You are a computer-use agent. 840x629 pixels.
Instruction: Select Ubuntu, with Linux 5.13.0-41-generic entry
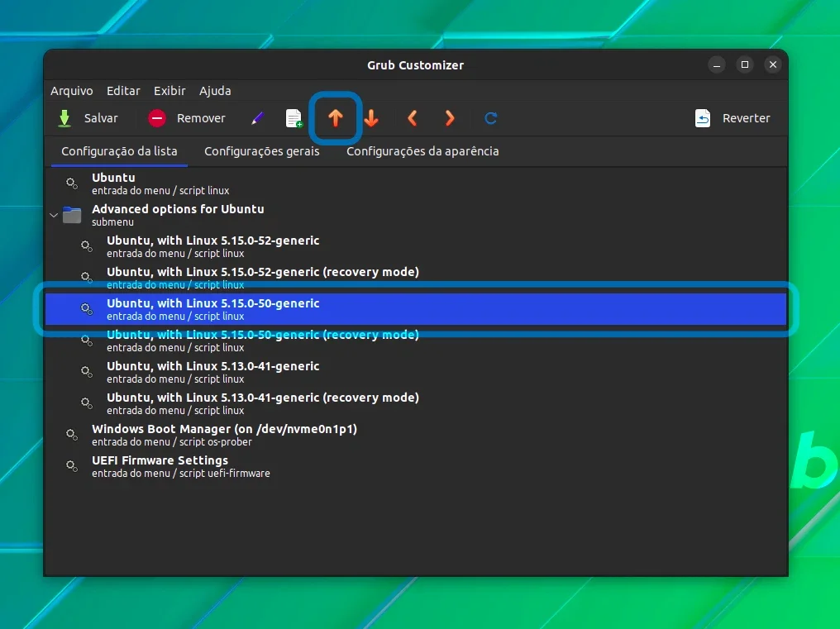(416, 372)
